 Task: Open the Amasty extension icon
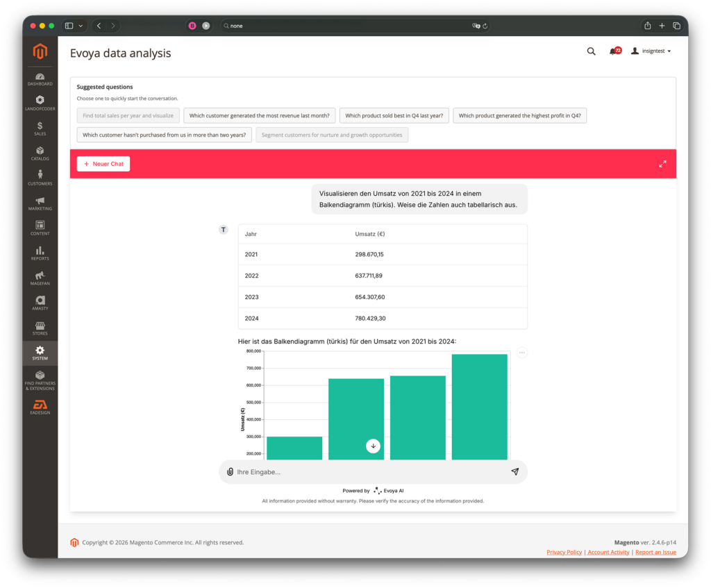40,301
